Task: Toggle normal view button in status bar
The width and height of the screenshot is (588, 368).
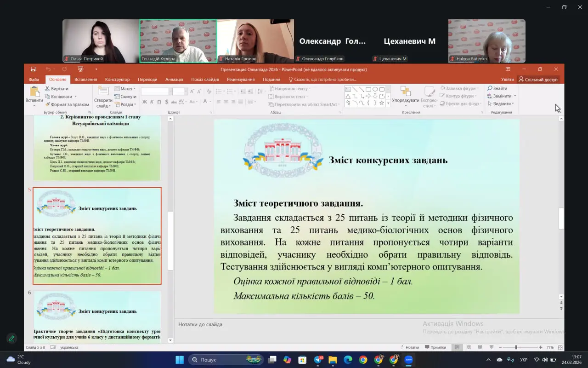Action: click(x=457, y=347)
